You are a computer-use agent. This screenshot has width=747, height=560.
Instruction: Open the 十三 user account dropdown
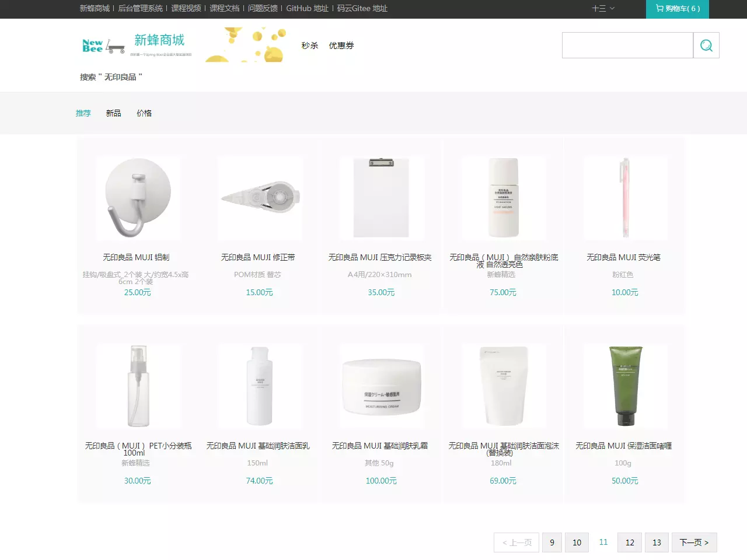pyautogui.click(x=603, y=9)
